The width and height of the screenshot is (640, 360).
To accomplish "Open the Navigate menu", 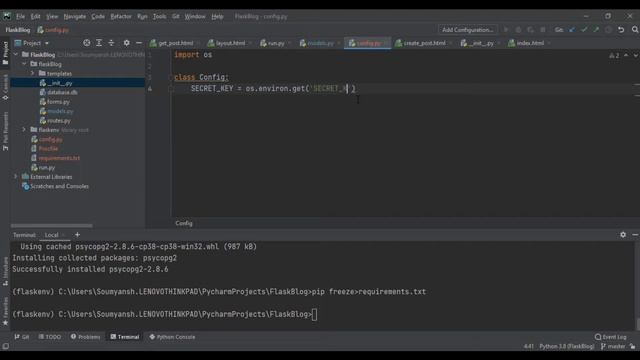I will click(x=75, y=16).
